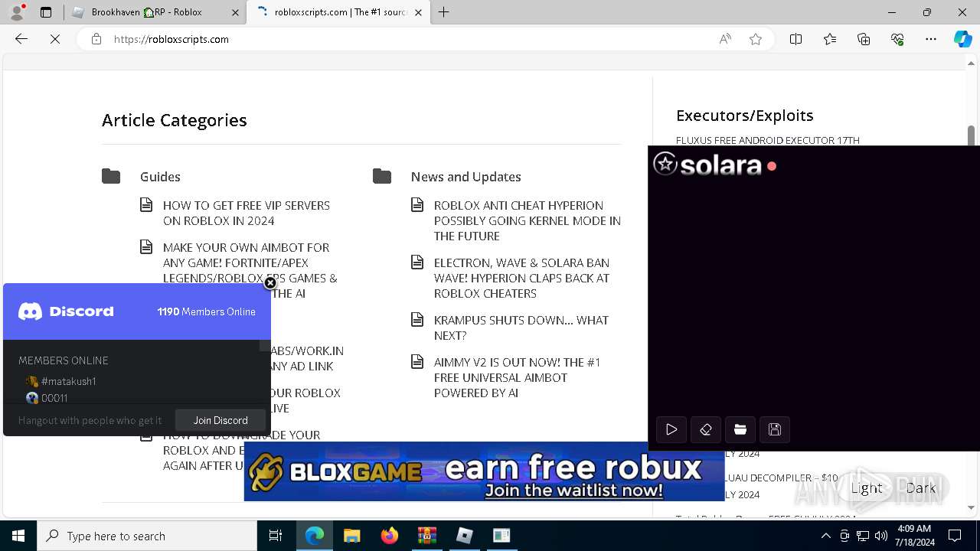
Task: View site information lock icon
Action: (96, 39)
